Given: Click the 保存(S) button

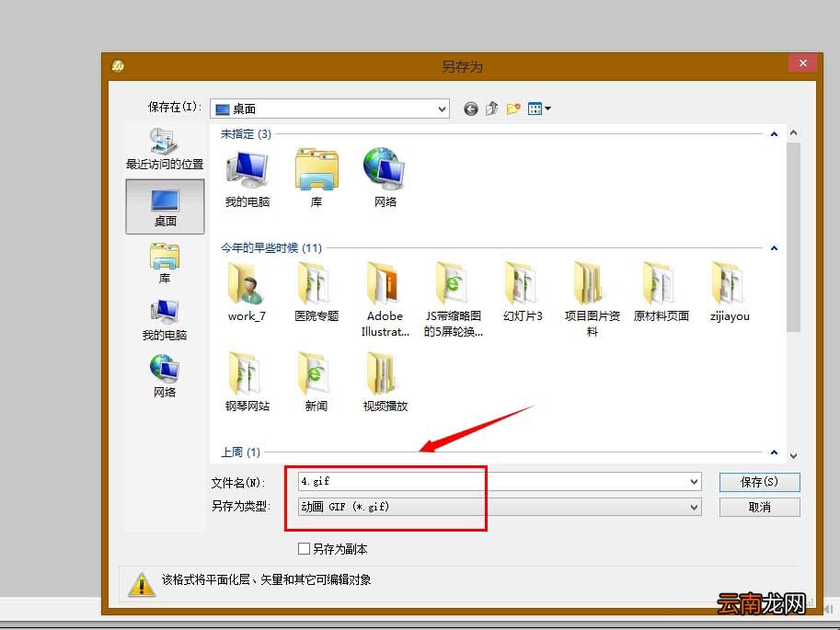Looking at the screenshot, I should tap(760, 482).
